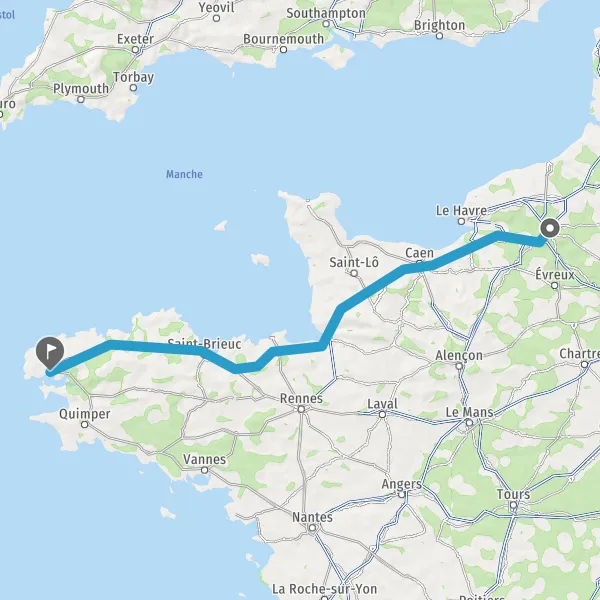Click the Exeter city marker dot
Screen dimensions: 600x600
click(135, 50)
